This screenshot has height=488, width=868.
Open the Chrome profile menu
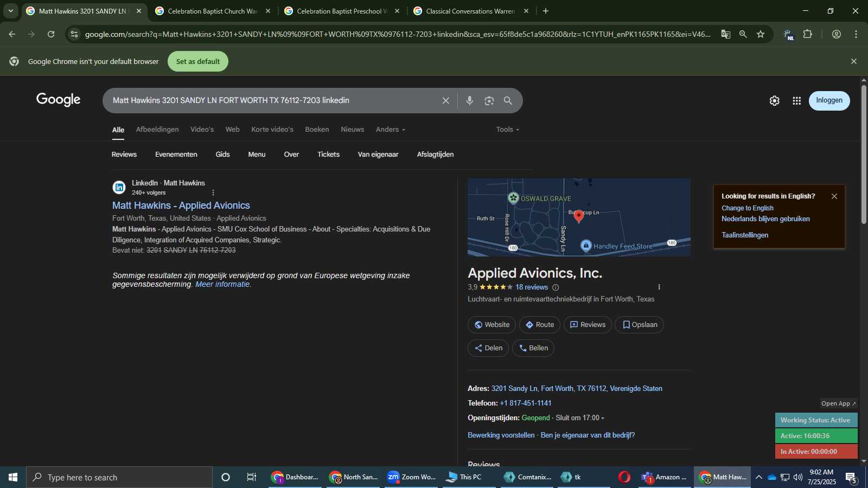coord(837,34)
